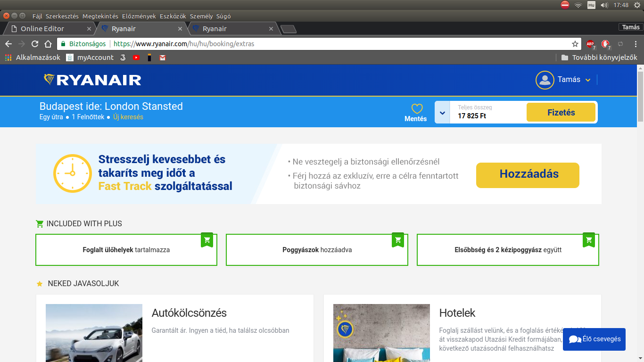Screen dimensions: 644x362
Task: Click the Autókölcsönzés car thumbnail
Action: point(94,333)
